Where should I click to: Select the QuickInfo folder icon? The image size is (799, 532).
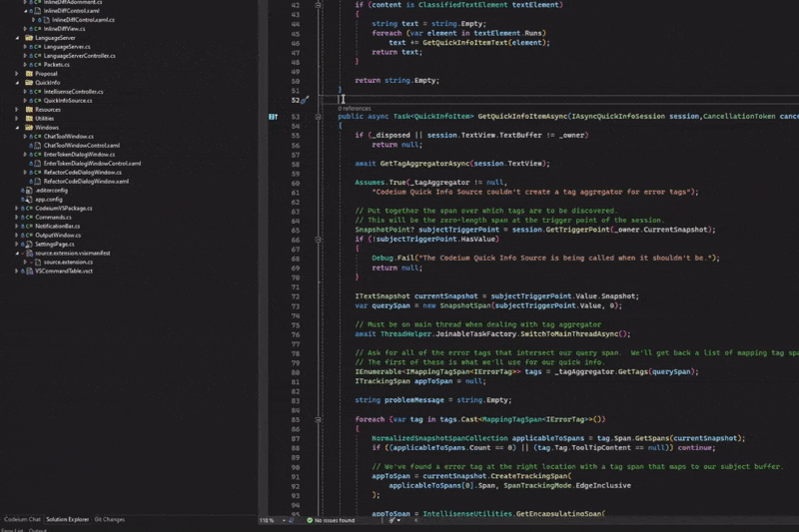point(29,83)
